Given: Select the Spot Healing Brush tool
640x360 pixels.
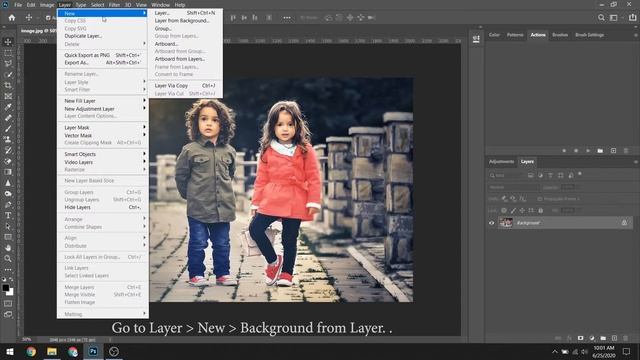Looking at the screenshot, I should tap(8, 118).
